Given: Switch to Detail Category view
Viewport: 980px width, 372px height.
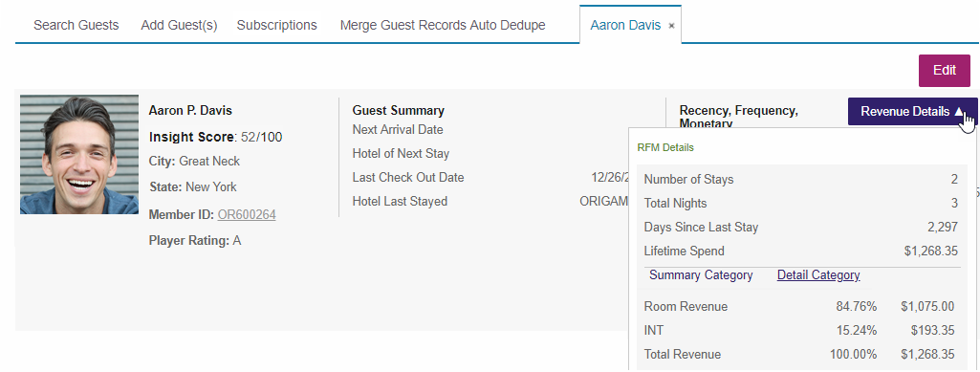Looking at the screenshot, I should point(818,275).
